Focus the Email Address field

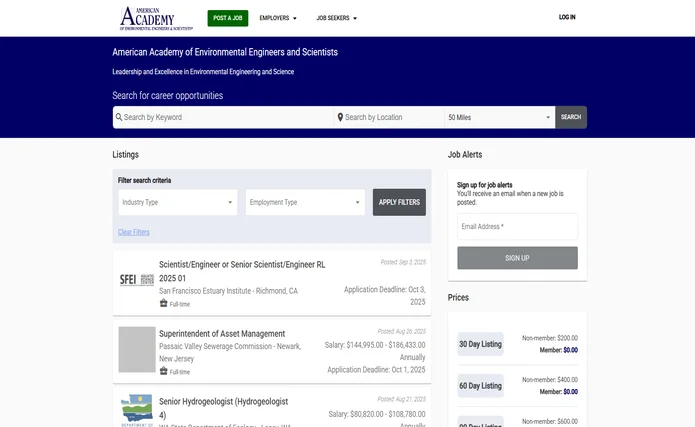[x=517, y=227]
